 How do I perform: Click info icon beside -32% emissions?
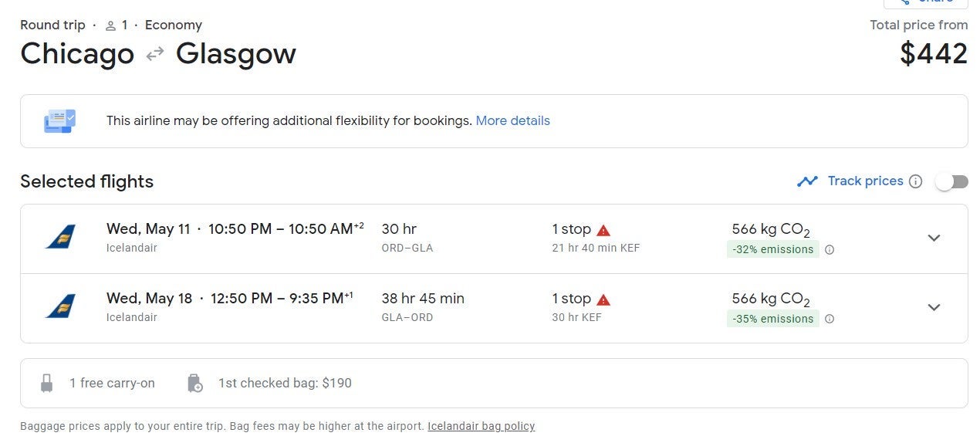click(x=830, y=250)
